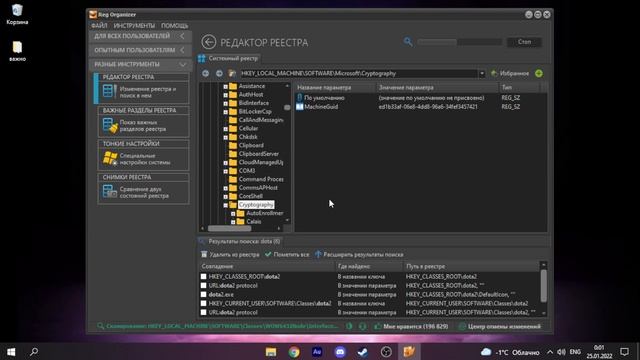This screenshot has height=360, width=640.
Task: Collapse the Для всех пользователей section
Action: coord(182,36)
